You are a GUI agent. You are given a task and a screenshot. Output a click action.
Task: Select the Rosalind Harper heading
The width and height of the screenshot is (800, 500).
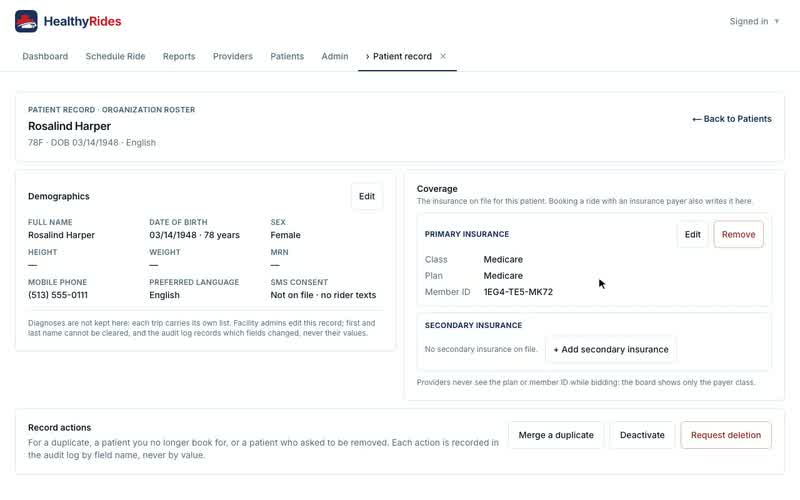pyautogui.click(x=69, y=126)
